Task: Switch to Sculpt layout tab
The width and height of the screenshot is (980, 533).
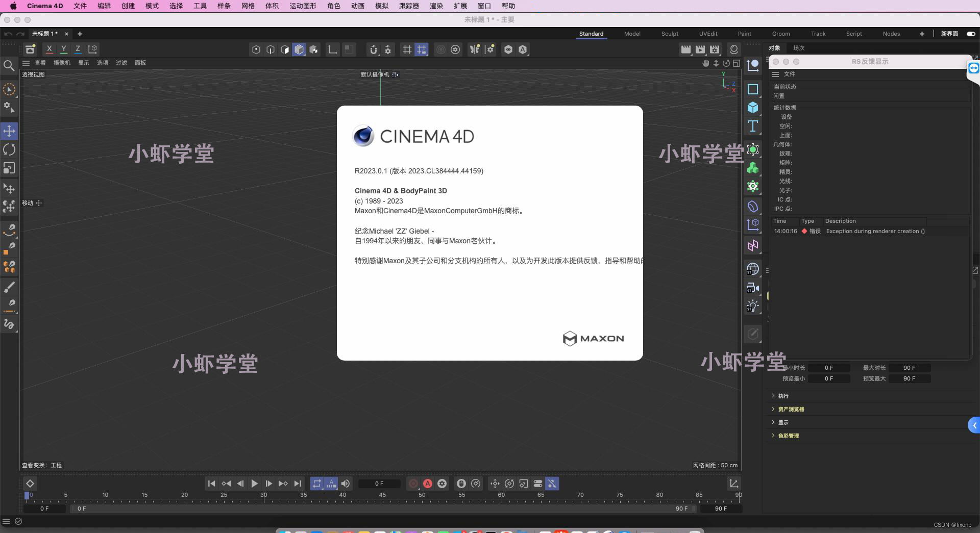Action: pos(670,34)
